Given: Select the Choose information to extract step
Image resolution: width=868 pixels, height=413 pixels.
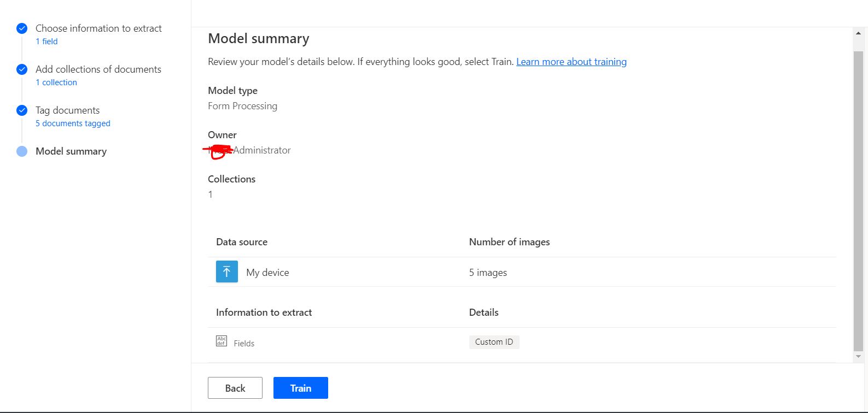Looking at the screenshot, I should 98,28.
